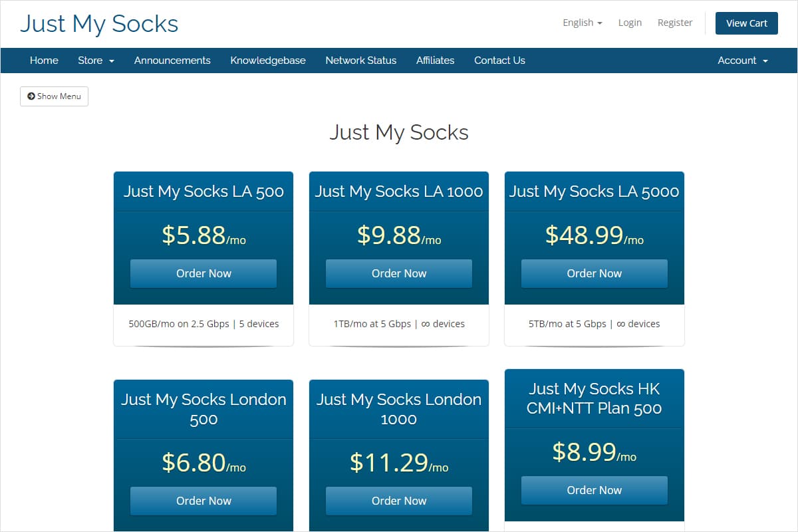Order the Just My Socks LA 5000 plan

pos(594,273)
